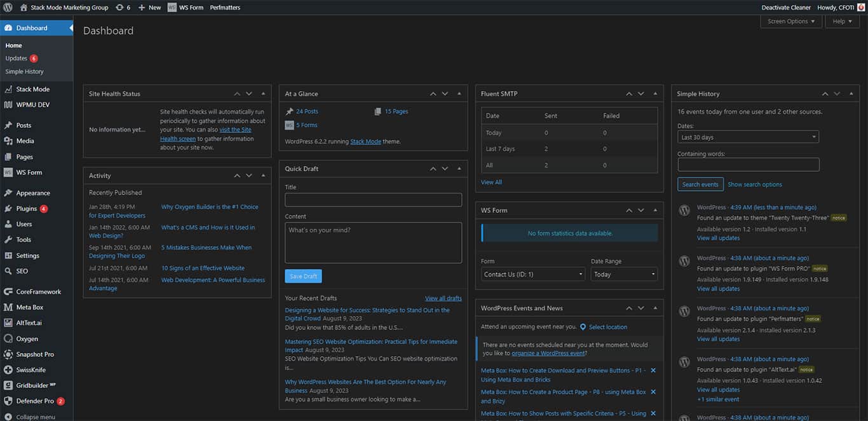868x421 pixels.
Task: Open View all drafts link
Action: tap(443, 298)
